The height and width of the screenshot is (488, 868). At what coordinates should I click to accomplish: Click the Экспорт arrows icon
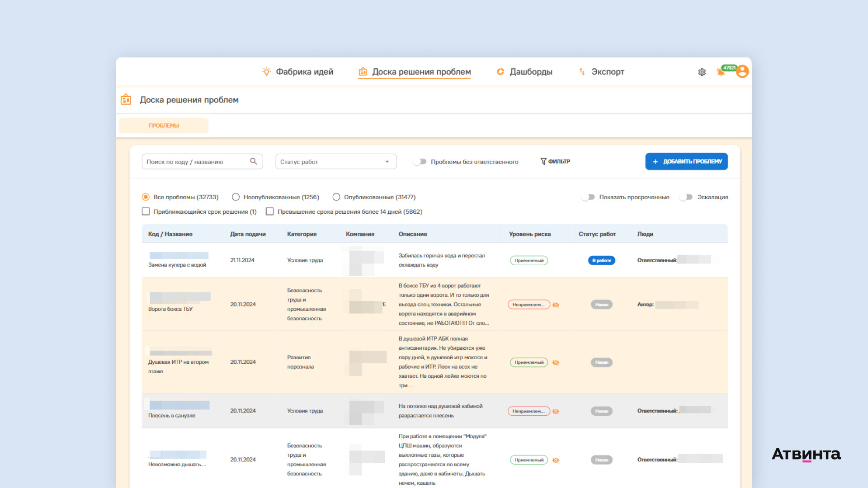[x=582, y=72]
